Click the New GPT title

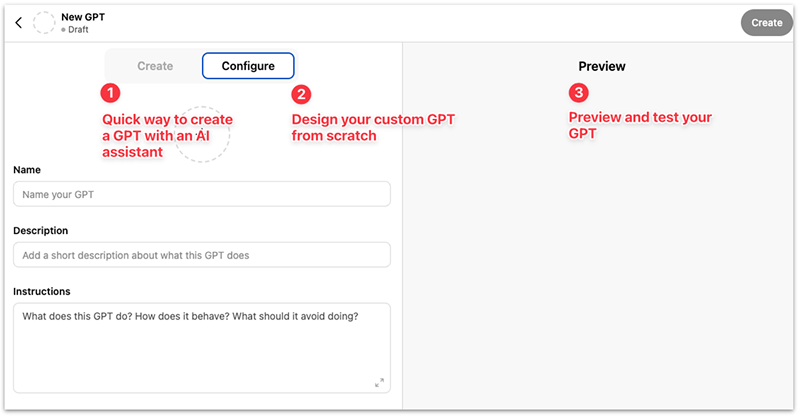tap(84, 17)
